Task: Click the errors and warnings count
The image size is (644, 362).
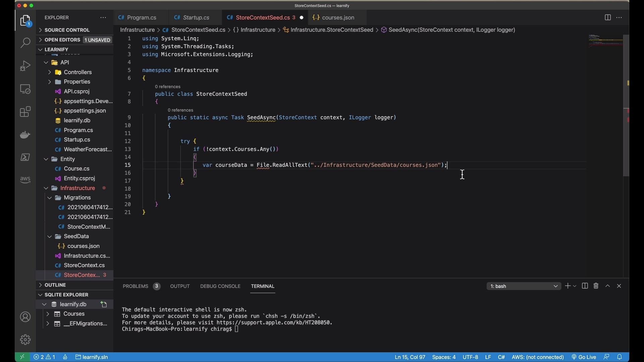Action: [x=45, y=357]
